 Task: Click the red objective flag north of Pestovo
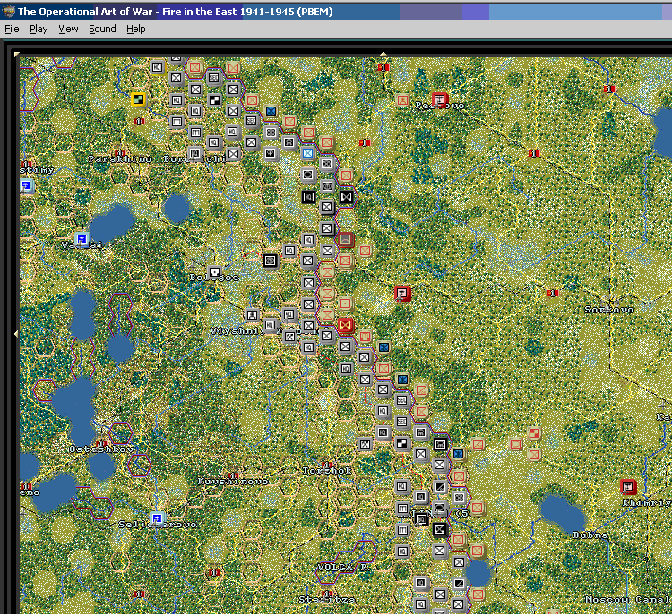click(x=383, y=67)
